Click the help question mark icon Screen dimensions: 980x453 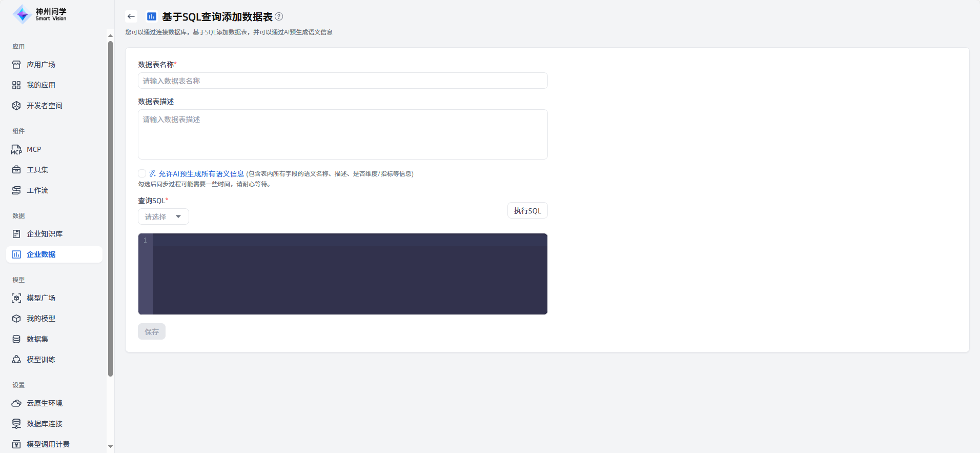[x=279, y=16]
